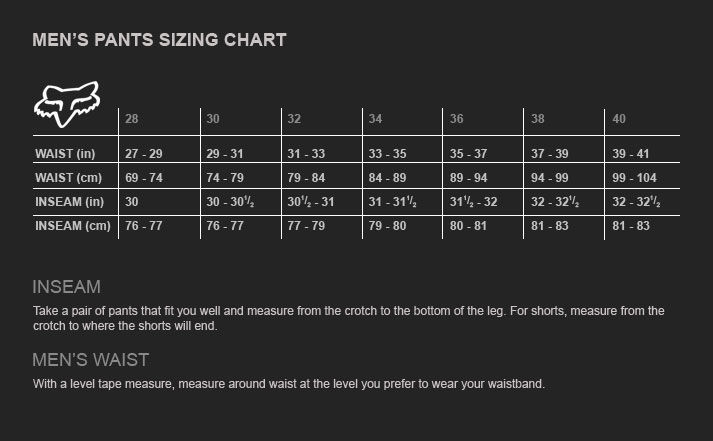Click the INSEAM (cm) row label
Screen dimensions: 713x441
73,226
